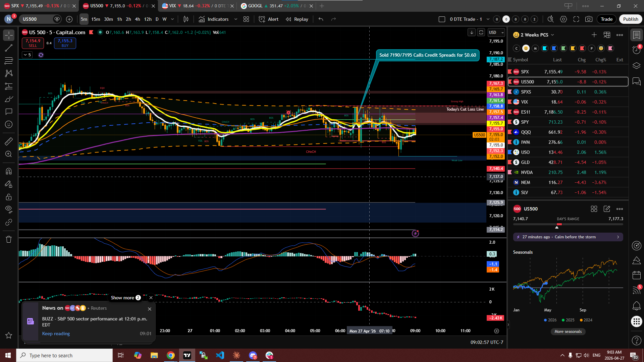Select the red flag color filter
This screenshot has width=644, height=362.
tap(582, 48)
